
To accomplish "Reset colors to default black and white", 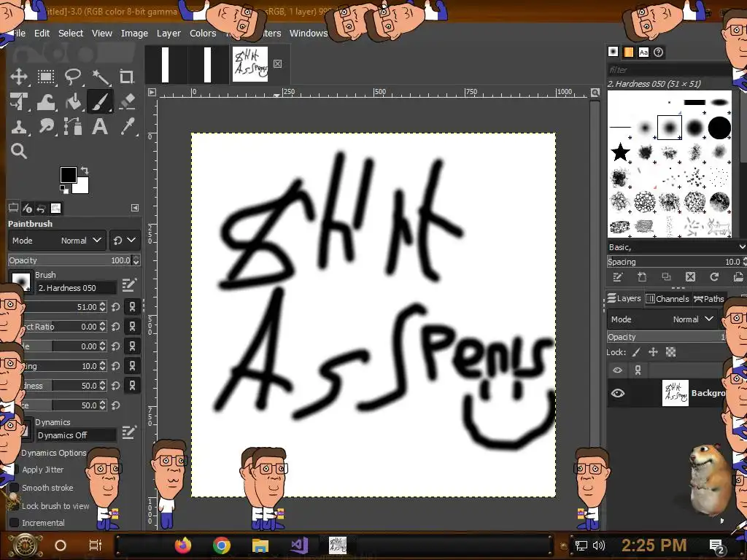I will [x=64, y=190].
